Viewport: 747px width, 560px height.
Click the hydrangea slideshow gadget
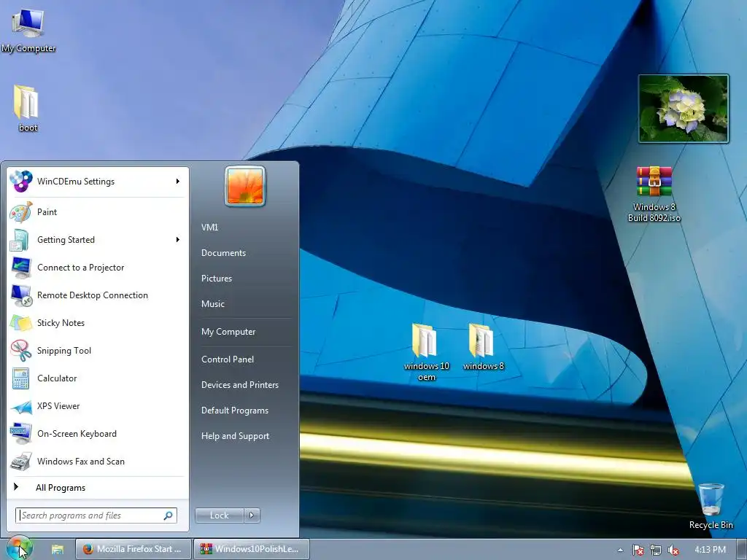pos(683,109)
